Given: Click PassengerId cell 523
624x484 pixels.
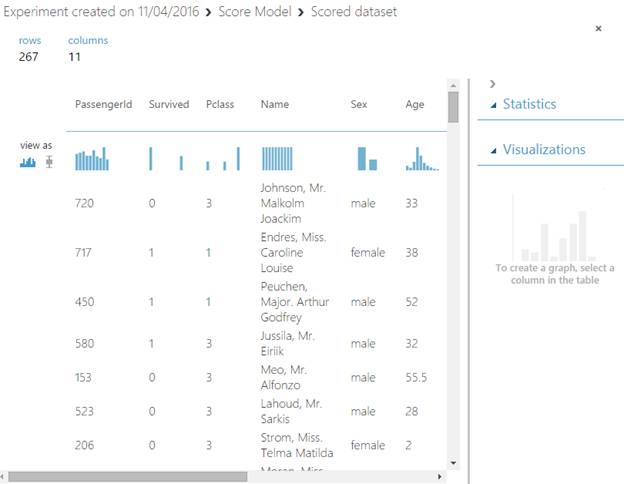Looking at the screenshot, I should (x=84, y=411).
